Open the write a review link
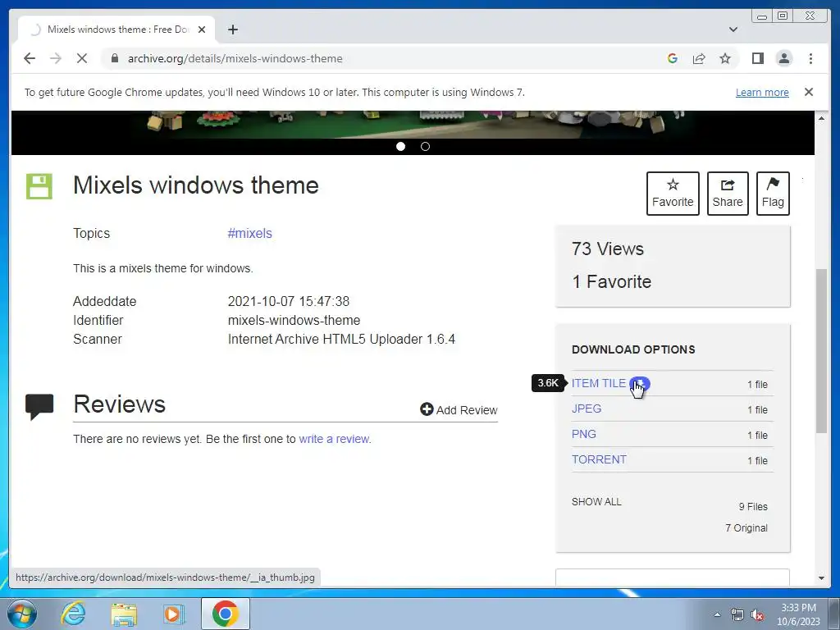 tap(334, 440)
